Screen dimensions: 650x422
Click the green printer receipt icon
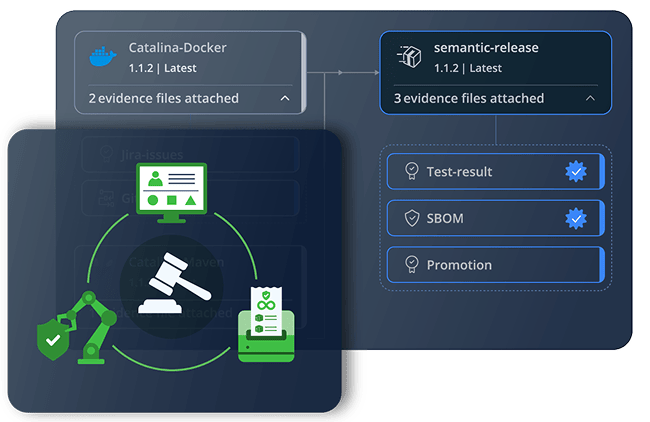click(266, 325)
